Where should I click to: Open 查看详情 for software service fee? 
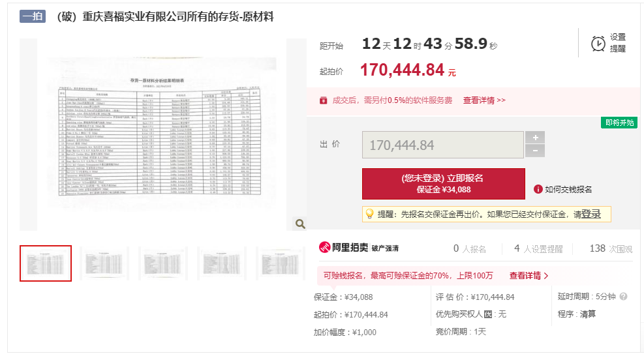pyautogui.click(x=484, y=100)
